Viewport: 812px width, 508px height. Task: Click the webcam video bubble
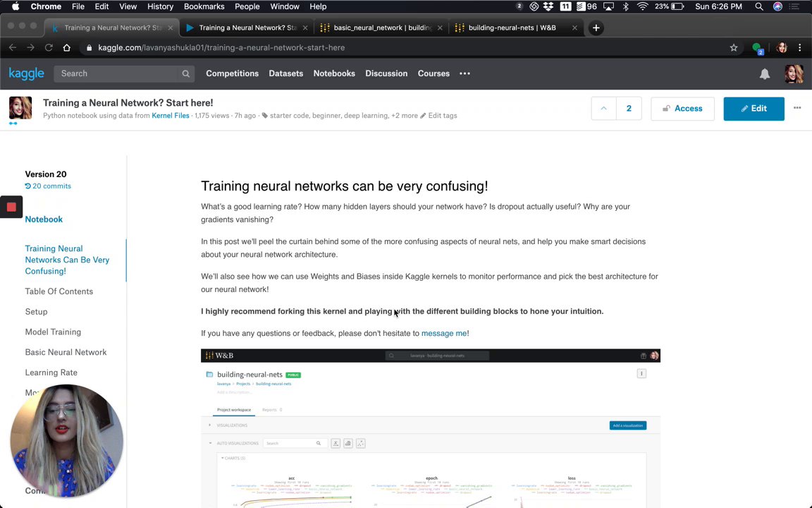pyautogui.click(x=66, y=441)
